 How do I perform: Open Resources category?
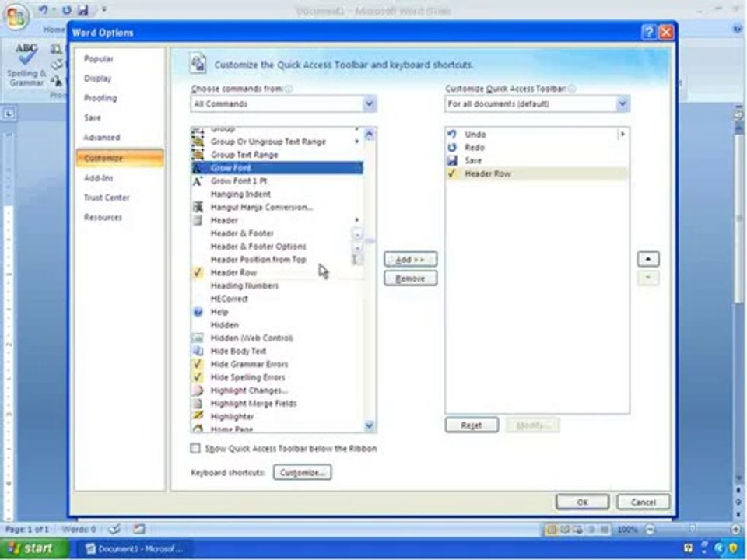(x=103, y=218)
